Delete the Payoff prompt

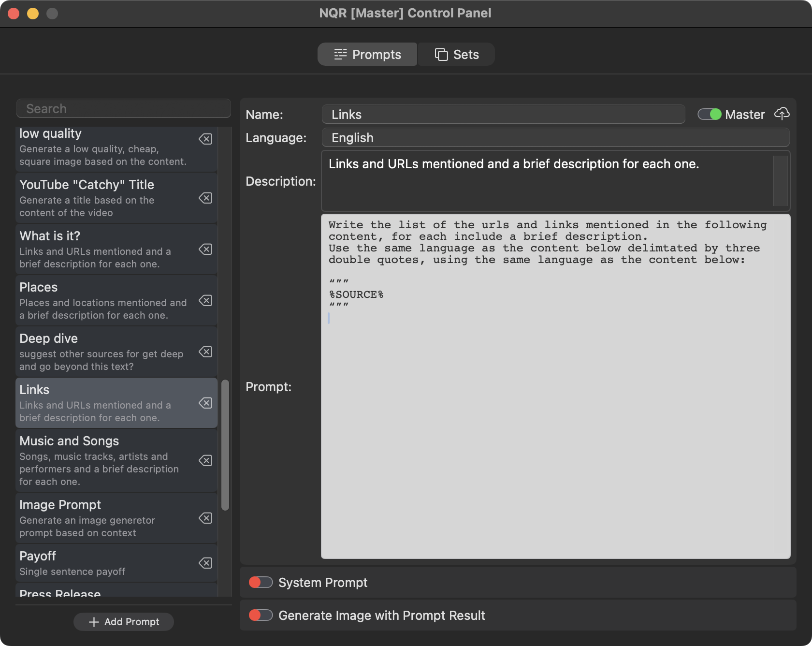[205, 563]
